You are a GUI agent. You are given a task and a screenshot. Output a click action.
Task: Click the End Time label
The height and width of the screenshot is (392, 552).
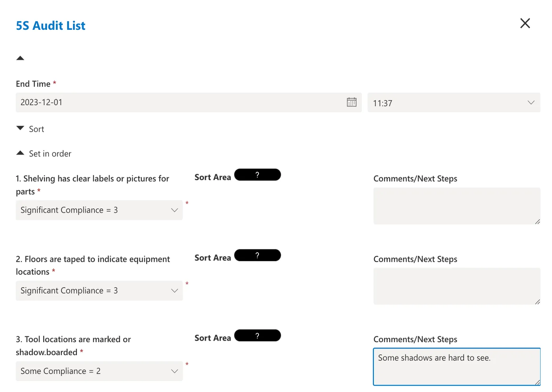pos(33,84)
